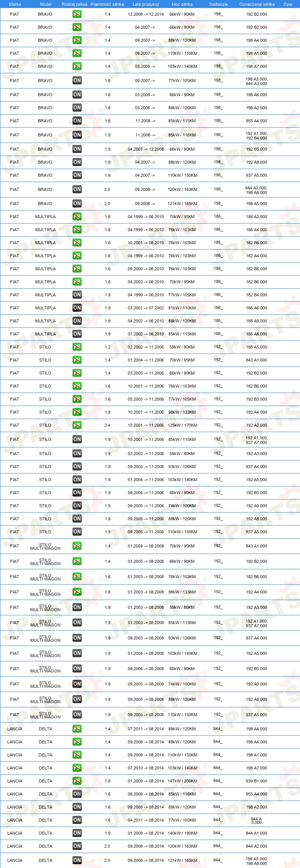Click ON icon in Stilo Multi Wagon 74kW / 100KM row
This screenshot has height=868, width=300.
(77, 684)
